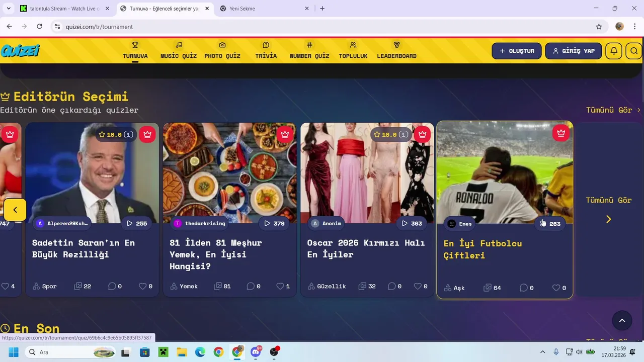Click author Anonim badge

pyautogui.click(x=327, y=223)
